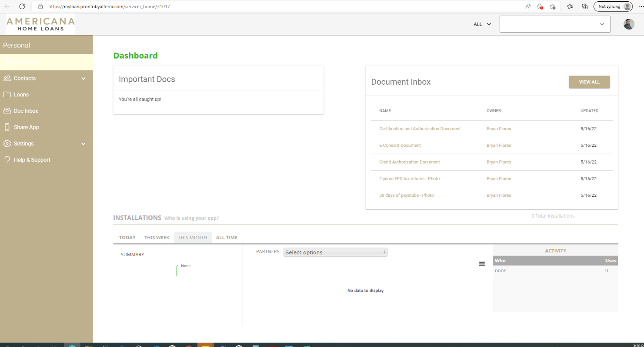Expand the Settings submenu chevron

83,144
